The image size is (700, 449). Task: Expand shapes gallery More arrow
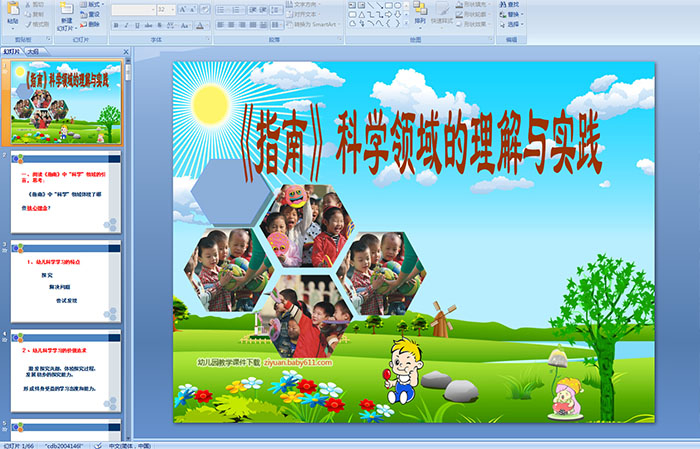point(406,23)
